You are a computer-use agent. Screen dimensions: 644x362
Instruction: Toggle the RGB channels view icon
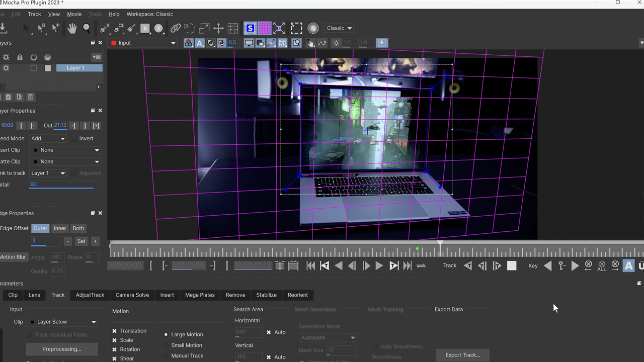click(188, 43)
